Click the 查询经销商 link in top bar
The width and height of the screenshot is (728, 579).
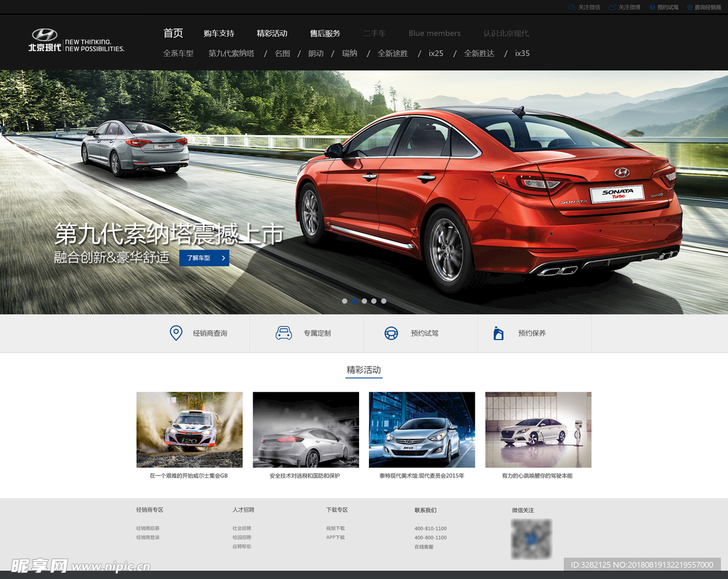[x=708, y=7]
